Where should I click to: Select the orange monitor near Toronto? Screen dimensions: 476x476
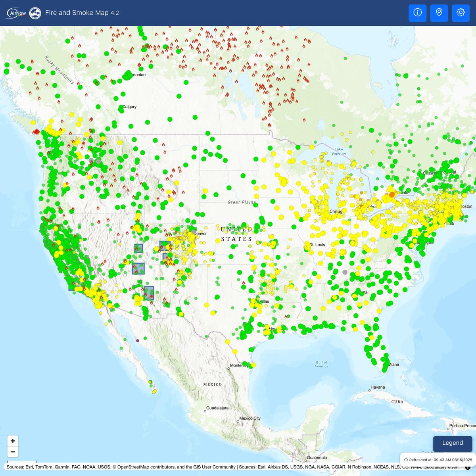pyautogui.click(x=392, y=195)
